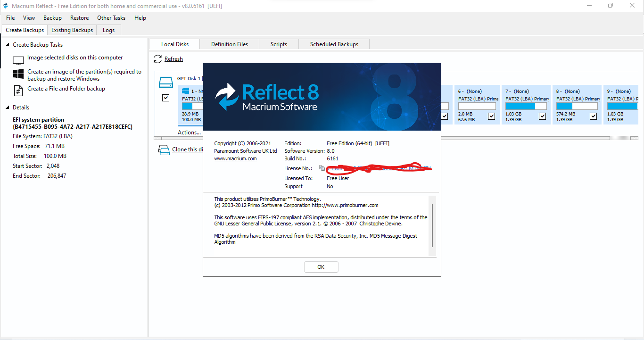This screenshot has height=340, width=644.
Task: Select the GPT Disk 1 drive icon
Action: [x=166, y=83]
